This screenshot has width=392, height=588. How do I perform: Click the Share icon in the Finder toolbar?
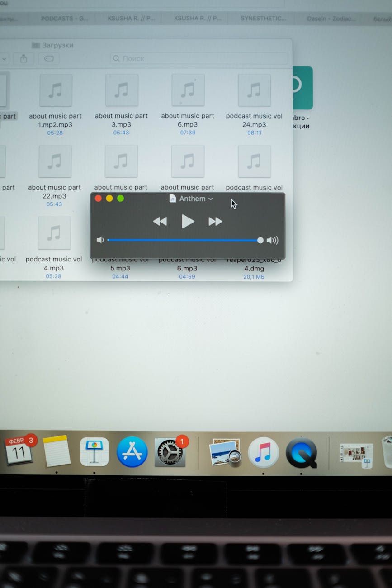click(24, 58)
